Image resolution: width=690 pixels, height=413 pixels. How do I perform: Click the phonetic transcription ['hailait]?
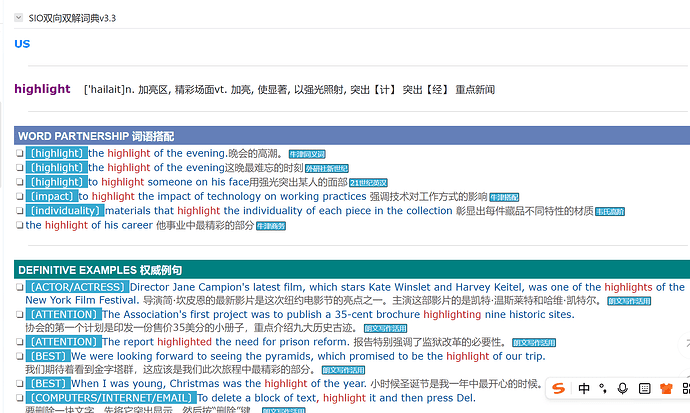105,90
